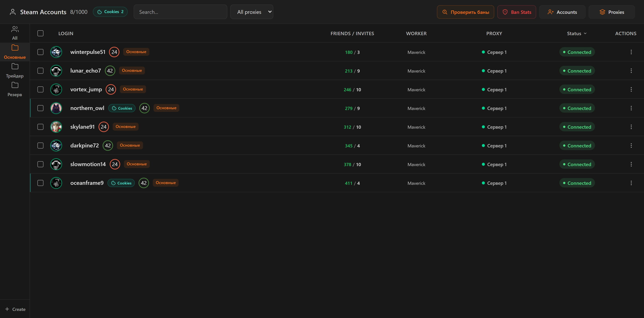Viewport: 644px width, 318px height.
Task: Click the Connected status of lunar_echo7
Action: click(577, 71)
